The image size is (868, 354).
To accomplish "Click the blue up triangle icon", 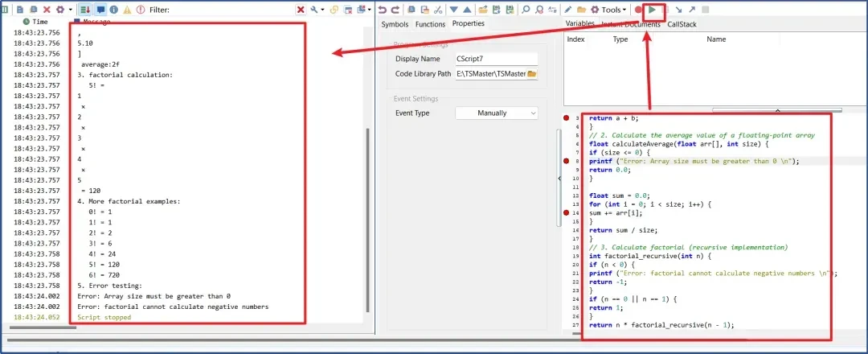I will click(x=467, y=10).
